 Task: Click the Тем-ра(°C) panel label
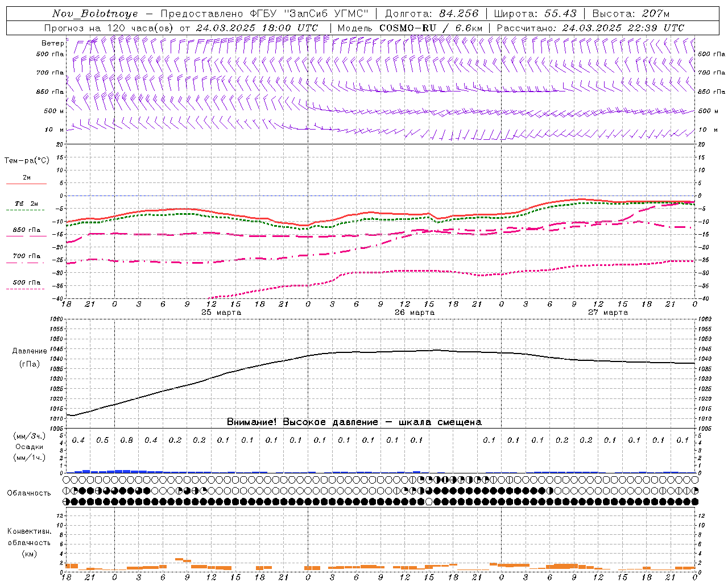[x=27, y=161]
